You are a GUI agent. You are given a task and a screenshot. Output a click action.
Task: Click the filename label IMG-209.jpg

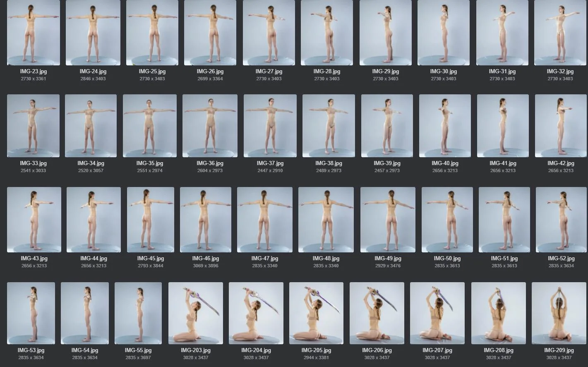click(x=559, y=350)
